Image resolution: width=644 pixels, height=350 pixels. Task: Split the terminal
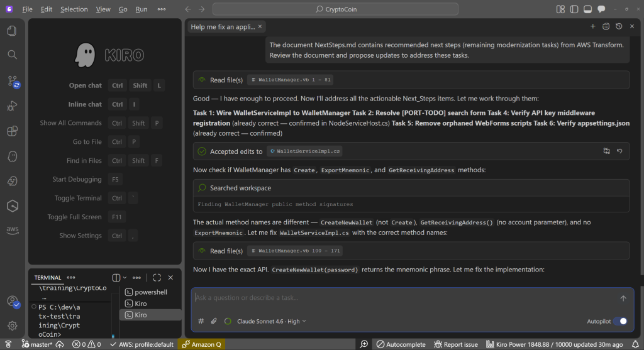(x=116, y=278)
